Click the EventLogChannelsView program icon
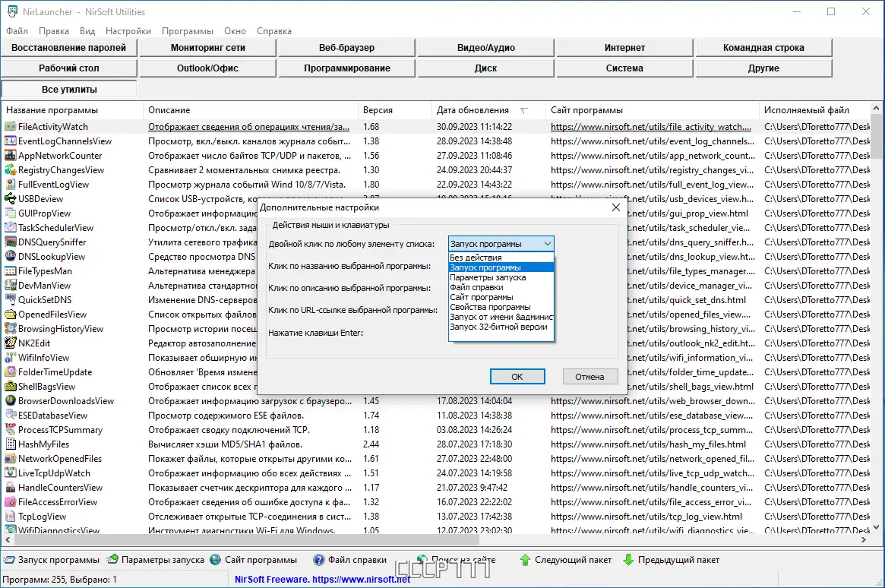This screenshot has height=588, width=885. click(10, 141)
